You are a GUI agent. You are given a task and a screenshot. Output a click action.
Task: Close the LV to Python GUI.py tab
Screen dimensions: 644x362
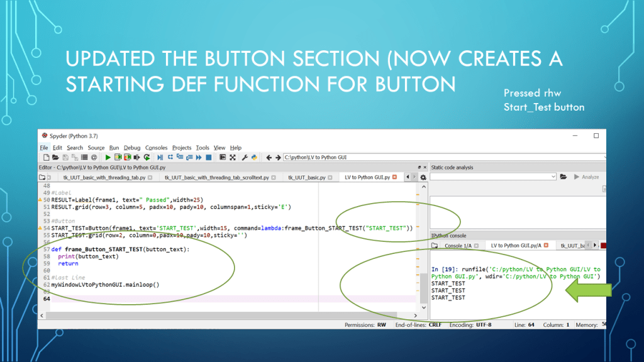(395, 177)
